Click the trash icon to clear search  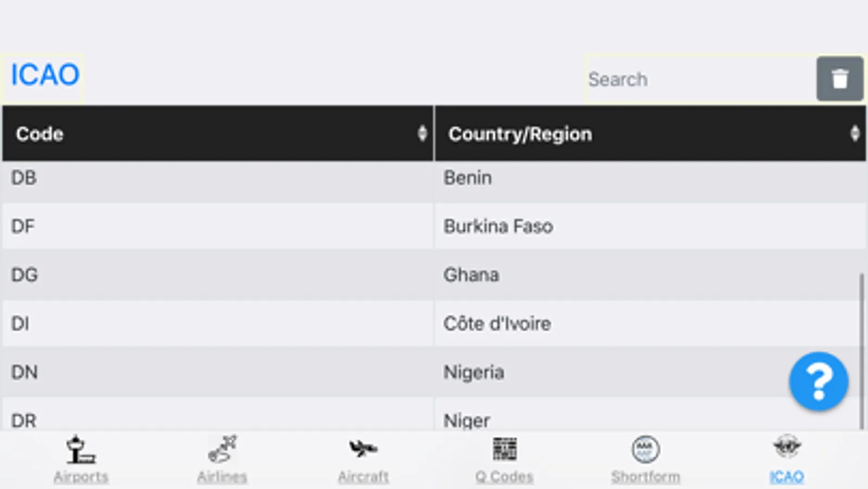click(839, 79)
